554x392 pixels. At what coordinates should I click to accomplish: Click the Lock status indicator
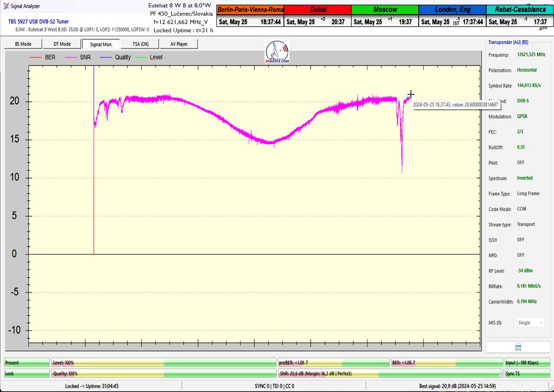pos(27,374)
